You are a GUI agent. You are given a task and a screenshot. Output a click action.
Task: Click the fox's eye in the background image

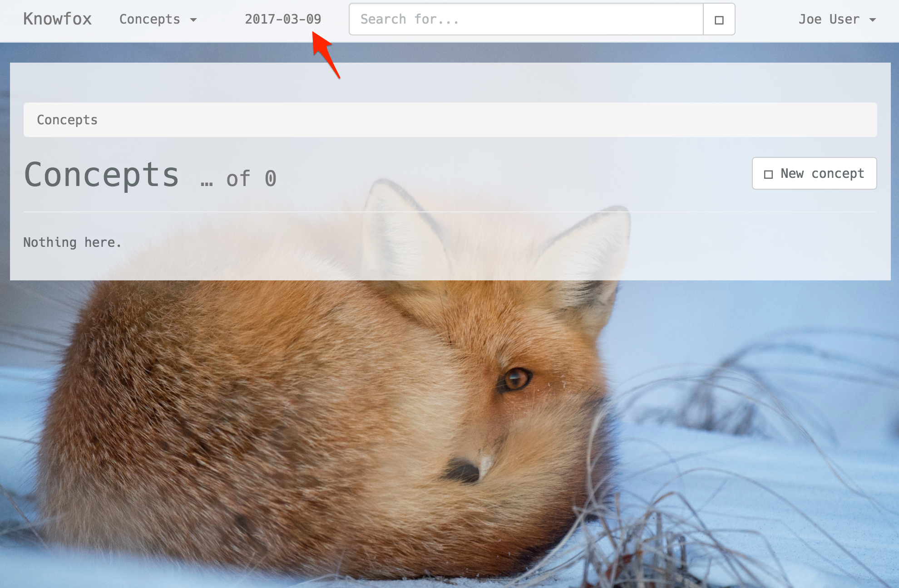click(x=516, y=379)
